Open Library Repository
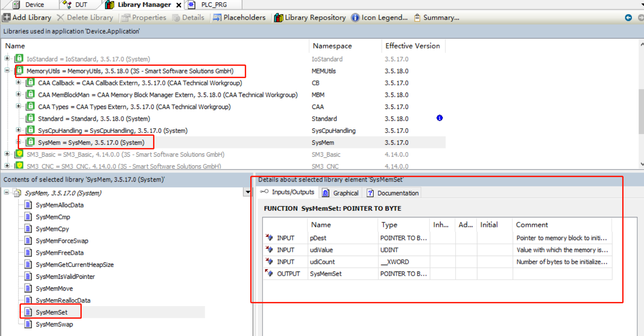 310,17
